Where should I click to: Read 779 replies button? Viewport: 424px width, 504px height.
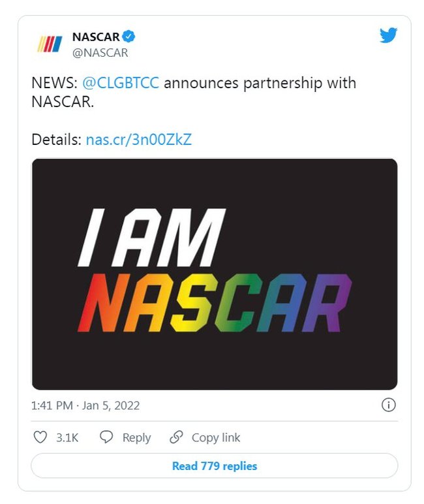tap(214, 466)
